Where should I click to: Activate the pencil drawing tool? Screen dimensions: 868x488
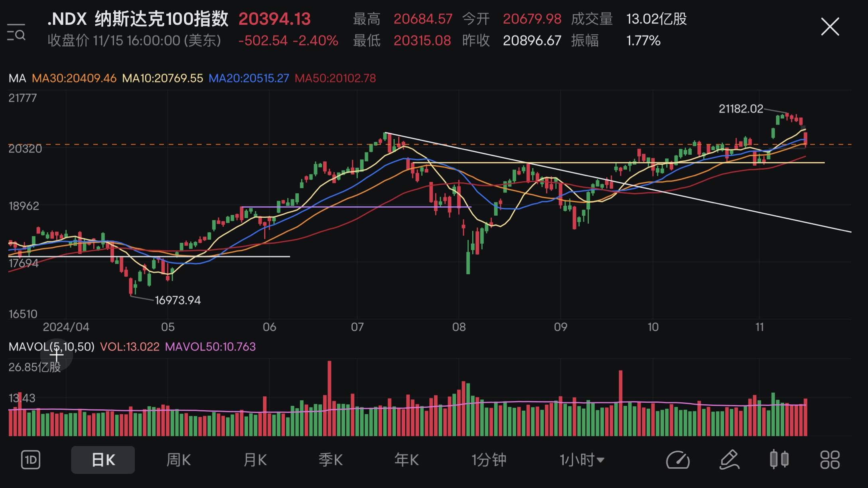(730, 460)
